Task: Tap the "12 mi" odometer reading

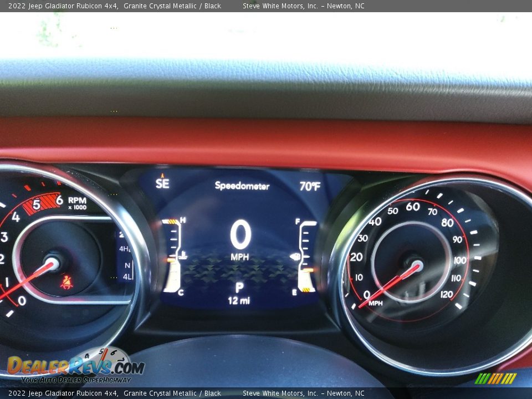Action: [x=239, y=300]
